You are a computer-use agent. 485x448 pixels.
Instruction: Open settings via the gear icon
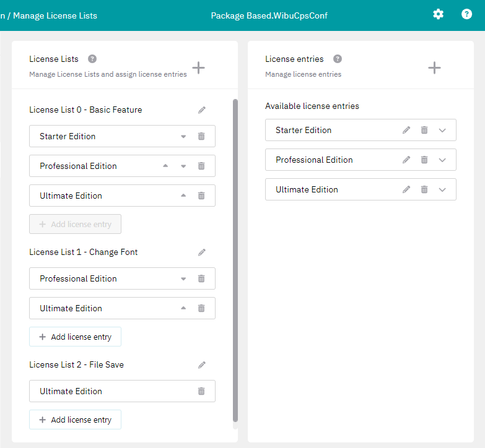tap(438, 14)
